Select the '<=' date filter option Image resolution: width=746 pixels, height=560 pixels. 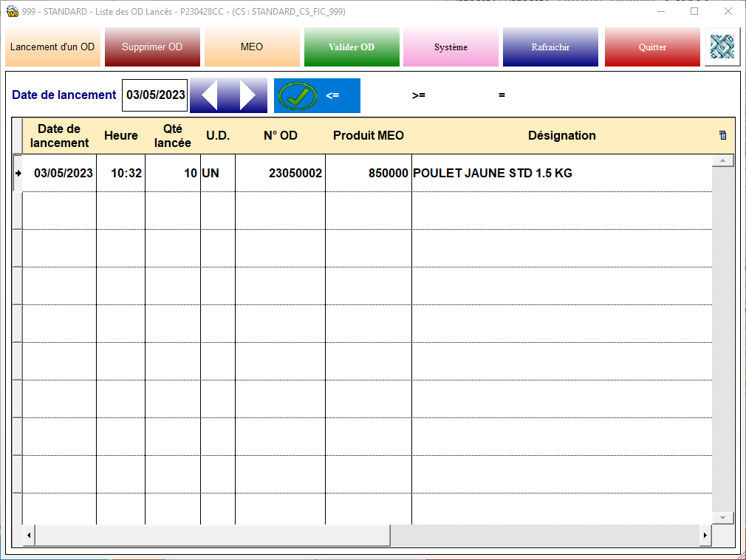click(x=332, y=95)
